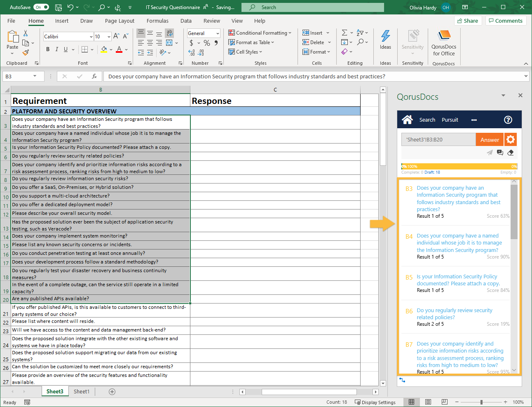
Task: Click the Percent Style icon
Action: point(207,43)
